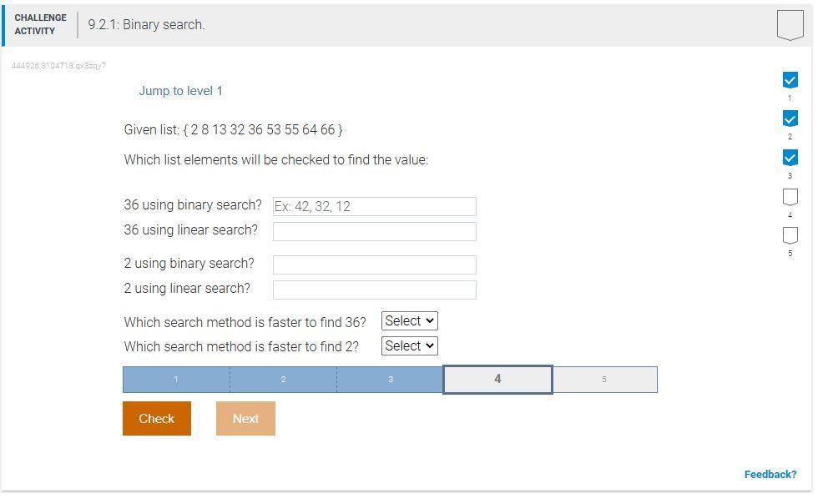Open the faster-method dropdown for finding 36
This screenshot has height=504, width=838.
[409, 320]
